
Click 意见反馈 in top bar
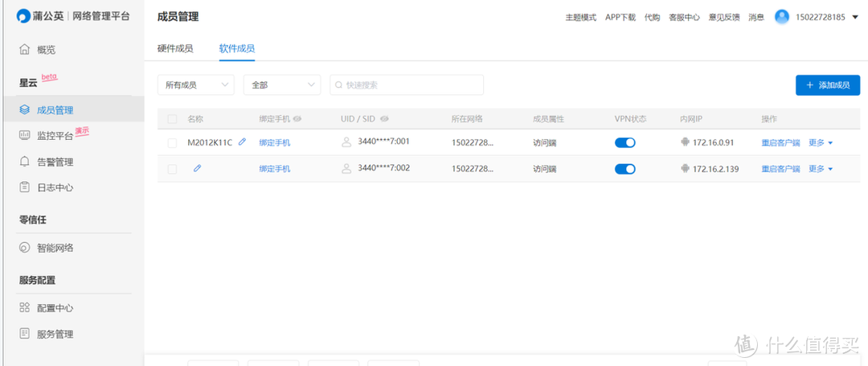click(x=724, y=17)
